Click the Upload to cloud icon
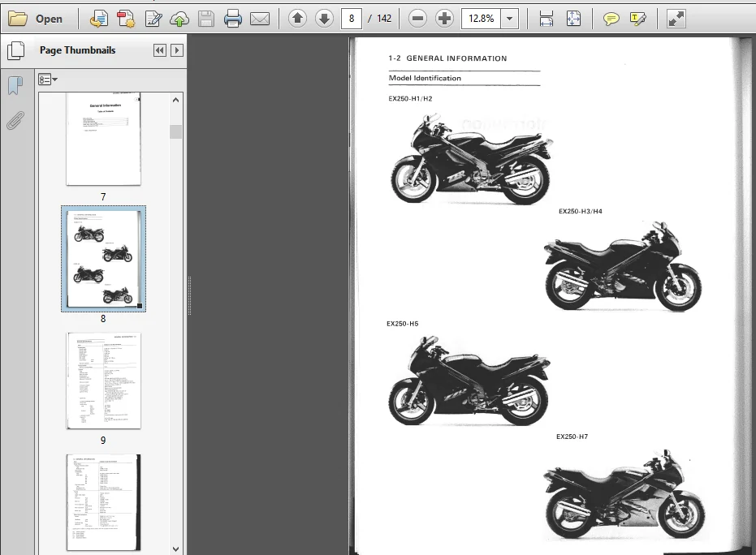Image resolution: width=756 pixels, height=555 pixels. (x=179, y=19)
